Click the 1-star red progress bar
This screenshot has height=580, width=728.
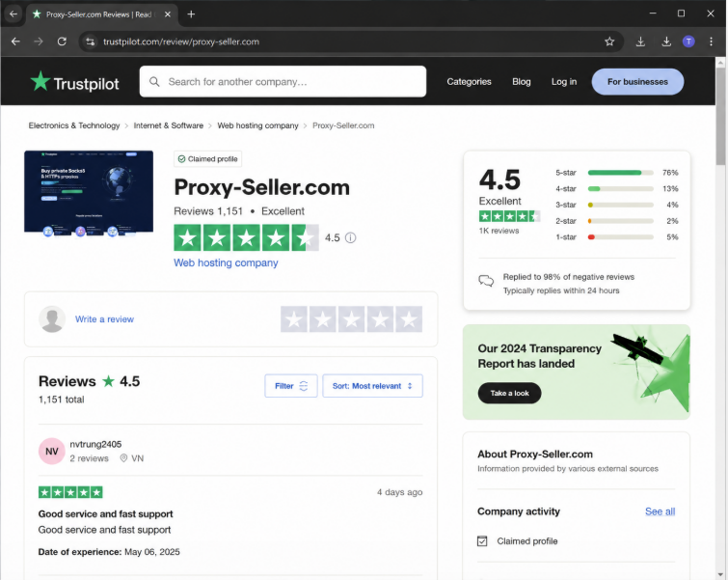click(620, 237)
